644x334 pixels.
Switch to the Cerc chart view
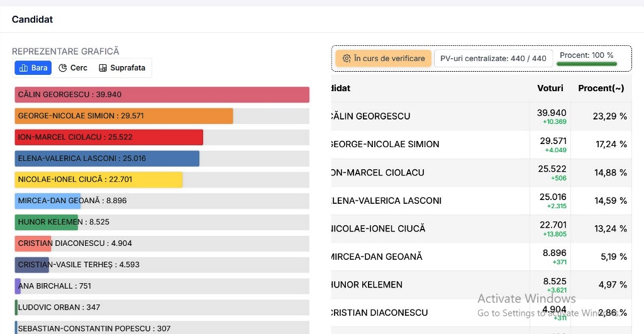tap(73, 68)
